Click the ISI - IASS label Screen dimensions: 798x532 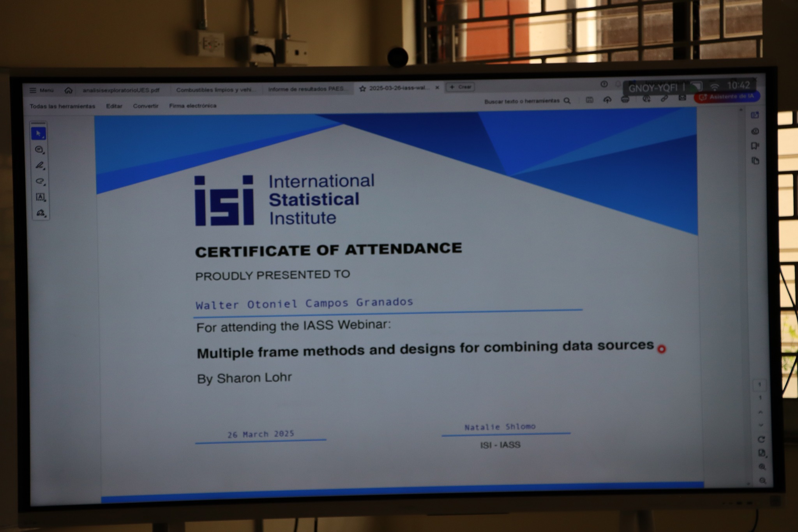pos(500,445)
